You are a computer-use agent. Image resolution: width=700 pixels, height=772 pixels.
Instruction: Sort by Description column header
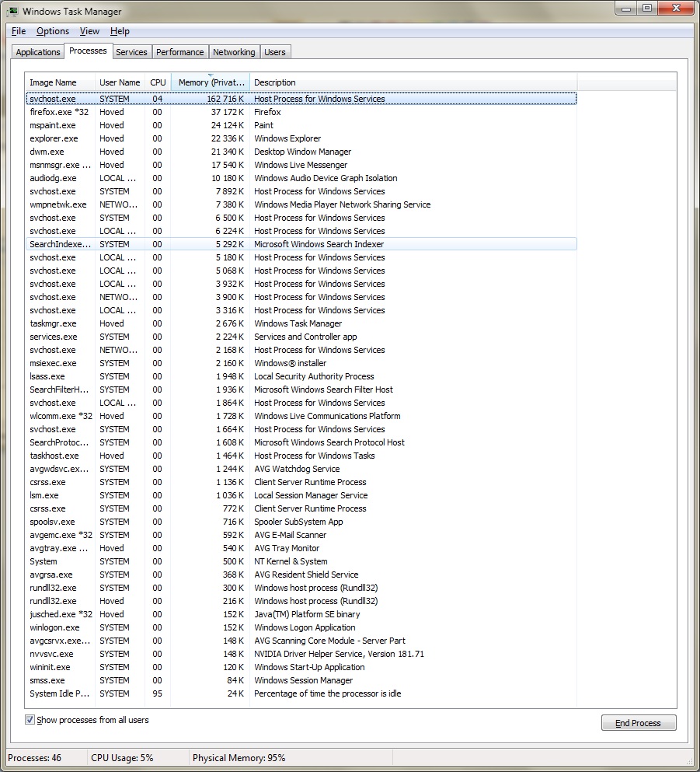tap(413, 82)
